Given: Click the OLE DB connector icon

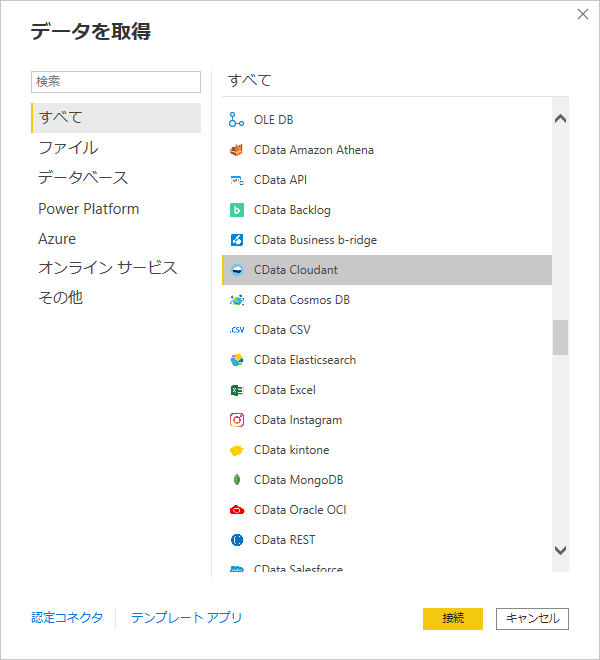Looking at the screenshot, I should click(x=236, y=120).
